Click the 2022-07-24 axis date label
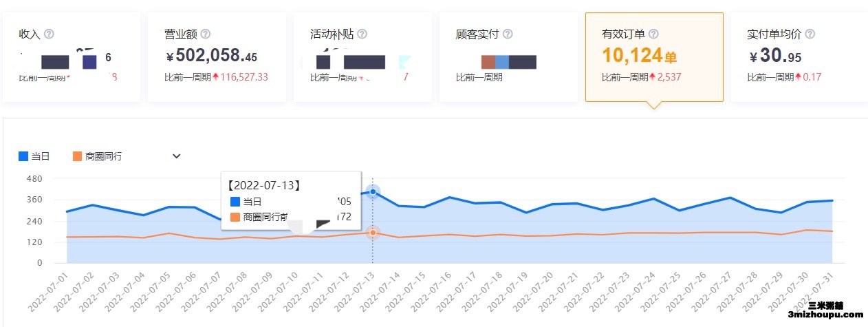The height and width of the screenshot is (327, 868). point(635,293)
